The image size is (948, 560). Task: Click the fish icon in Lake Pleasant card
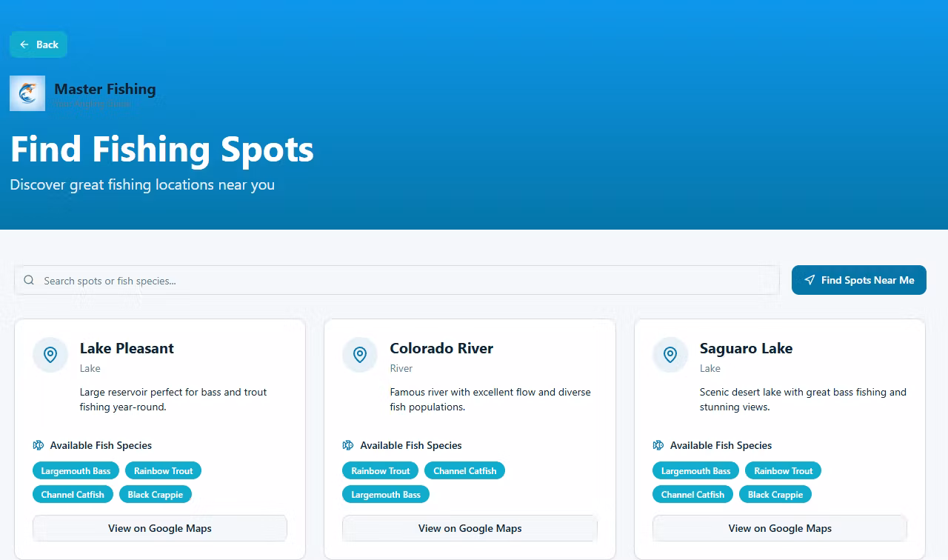39,445
